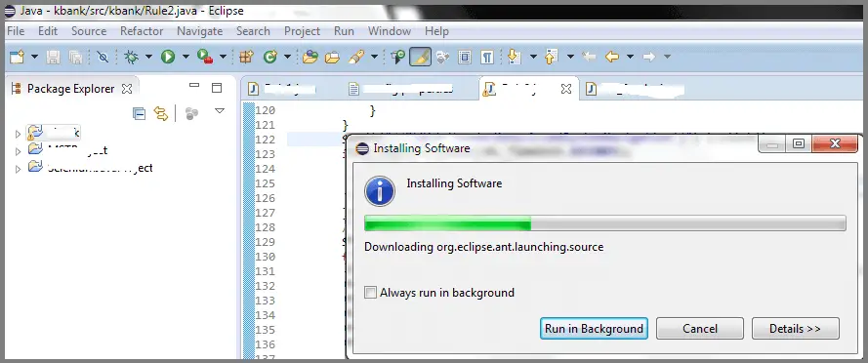
Task: Toggle Show Whitespace Characters pilcrow icon
Action: (486, 57)
